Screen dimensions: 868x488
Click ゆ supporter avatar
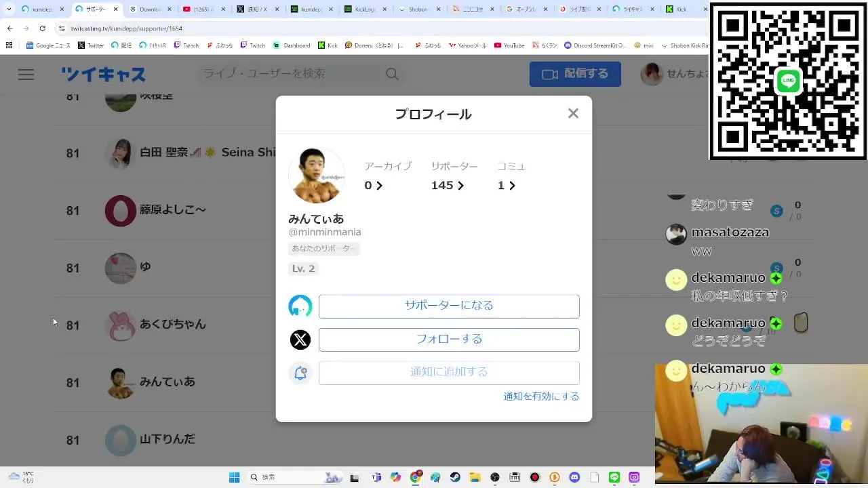pyautogui.click(x=121, y=268)
